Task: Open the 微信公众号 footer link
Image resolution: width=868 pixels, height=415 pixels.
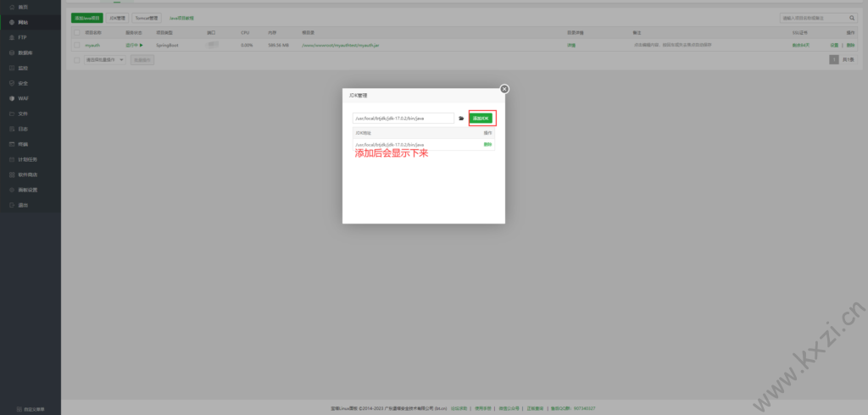Action: coord(509,408)
